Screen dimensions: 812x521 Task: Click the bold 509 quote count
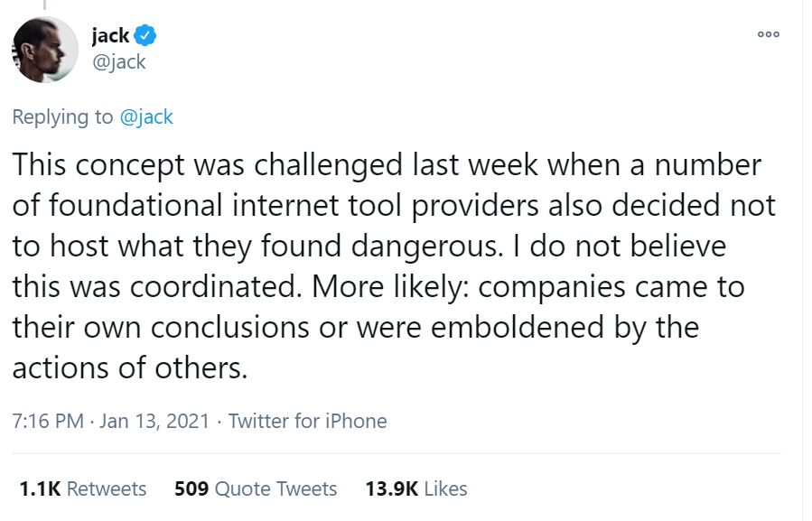click(191, 488)
